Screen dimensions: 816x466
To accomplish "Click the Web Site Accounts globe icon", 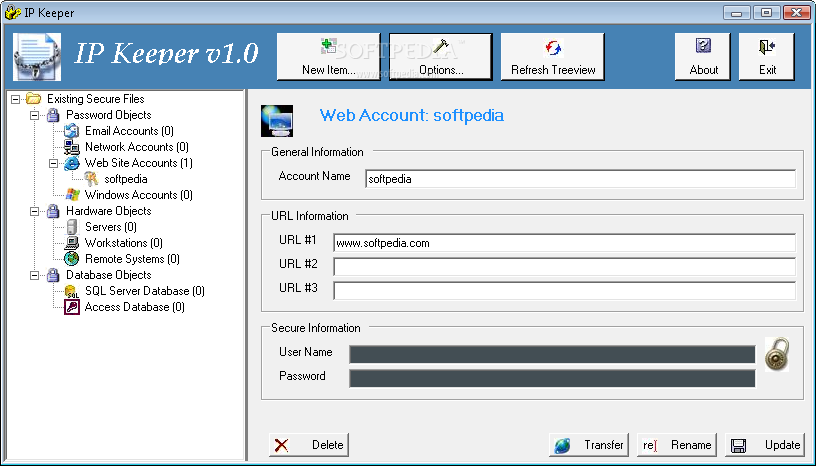I will tap(71, 163).
